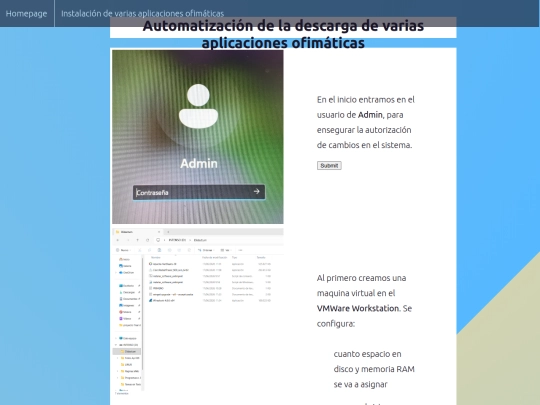
Task: Click the bold Admin word in the paragraph
Action: pyautogui.click(x=370, y=115)
